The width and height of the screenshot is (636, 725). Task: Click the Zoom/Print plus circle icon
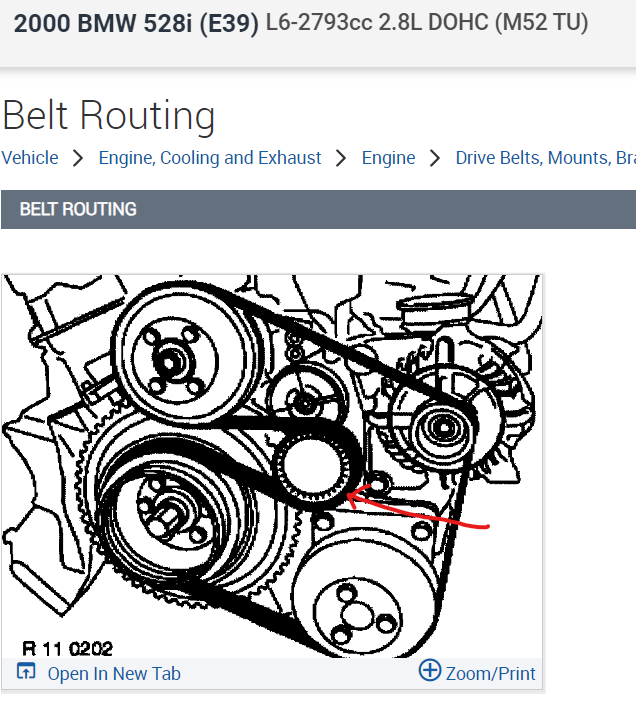(x=430, y=670)
